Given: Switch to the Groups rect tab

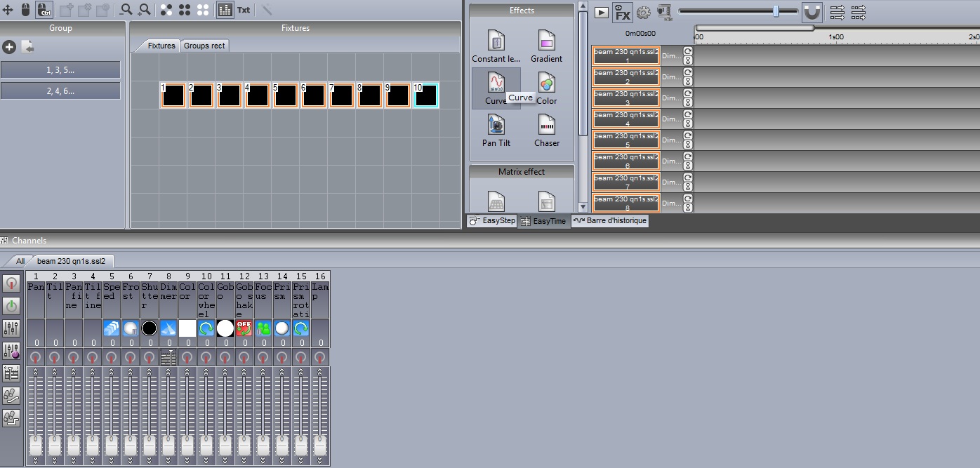Looking at the screenshot, I should pyautogui.click(x=204, y=46).
